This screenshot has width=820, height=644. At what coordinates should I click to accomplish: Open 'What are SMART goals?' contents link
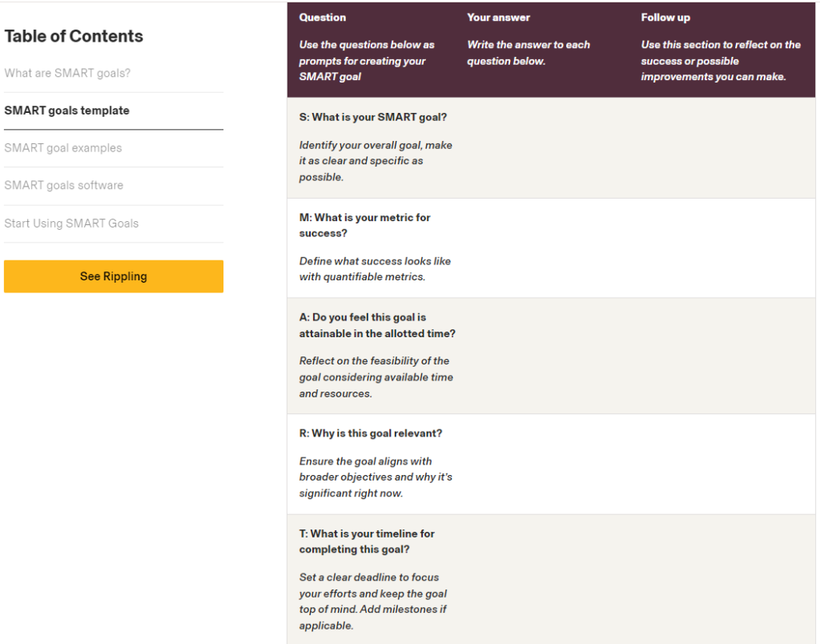[x=67, y=73]
